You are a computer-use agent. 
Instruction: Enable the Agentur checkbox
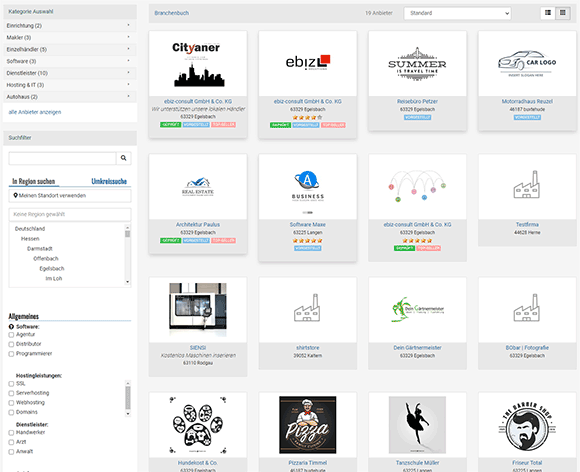click(11, 335)
